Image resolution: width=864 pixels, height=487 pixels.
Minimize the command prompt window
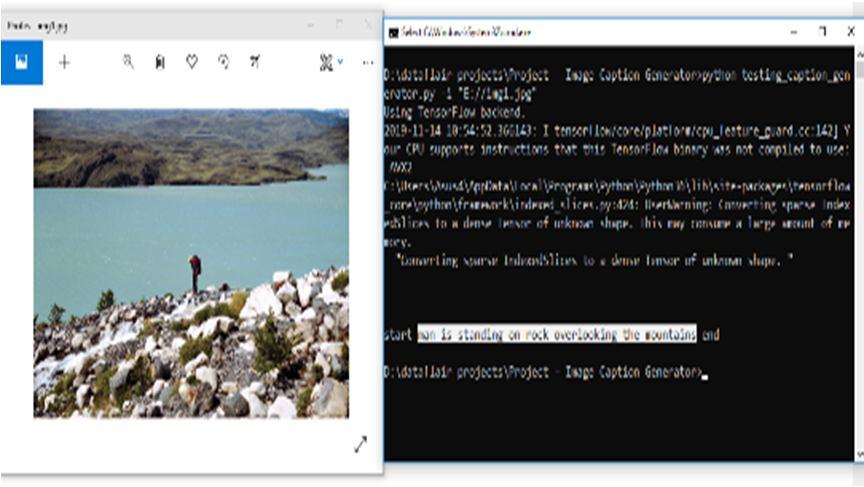point(794,32)
